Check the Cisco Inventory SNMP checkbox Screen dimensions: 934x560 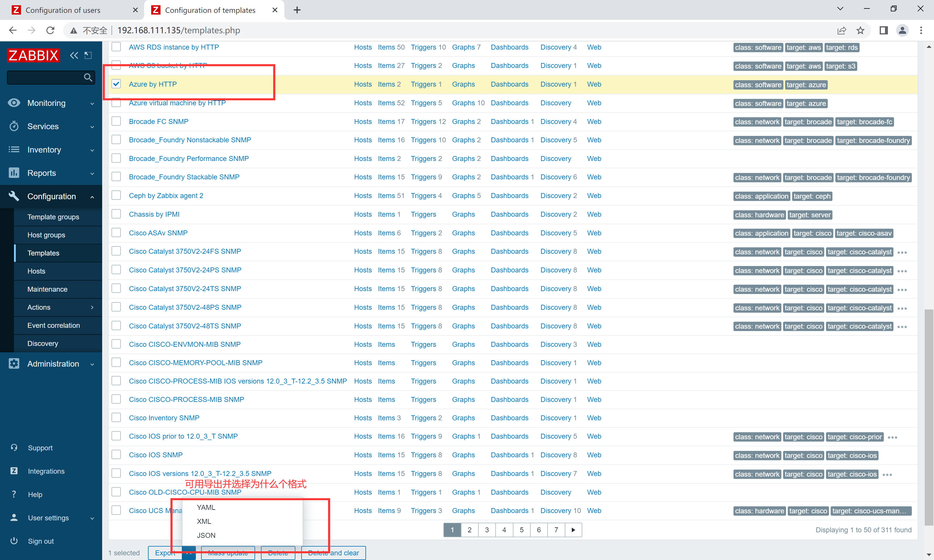(x=116, y=417)
